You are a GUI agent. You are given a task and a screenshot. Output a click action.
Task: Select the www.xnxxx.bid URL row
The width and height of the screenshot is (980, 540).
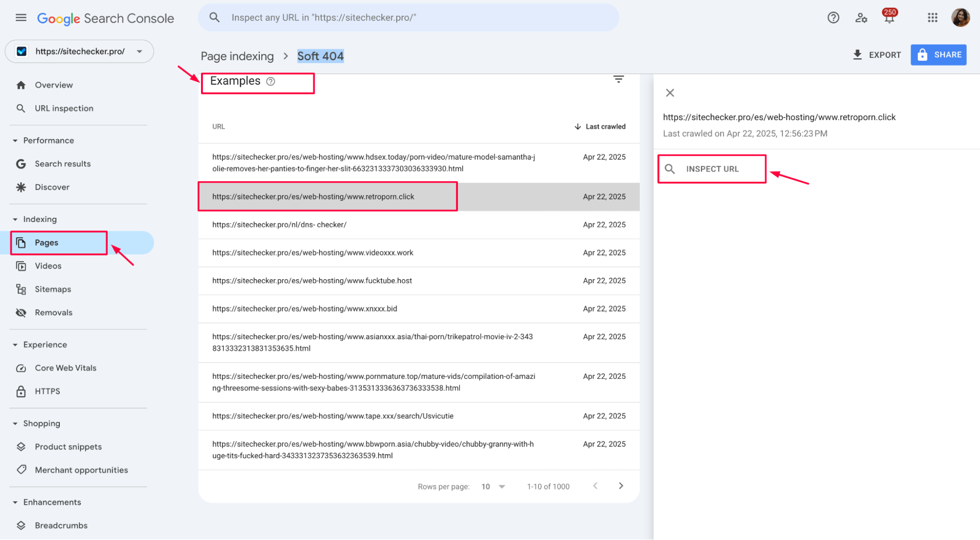tap(419, 309)
